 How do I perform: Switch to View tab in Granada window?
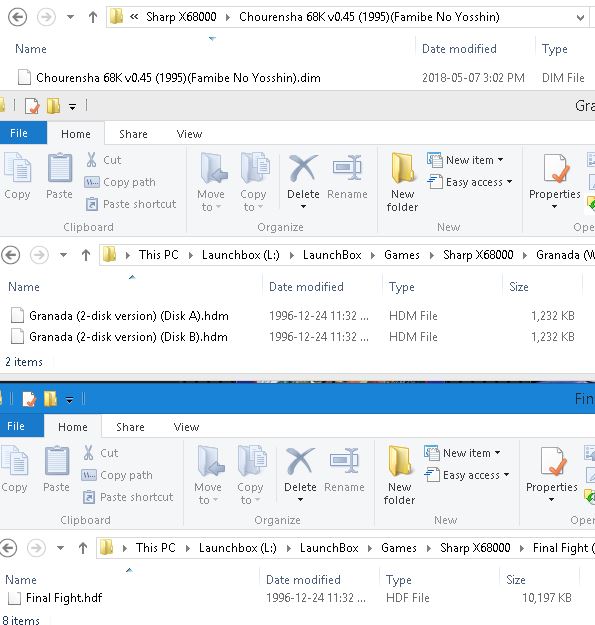(189, 134)
